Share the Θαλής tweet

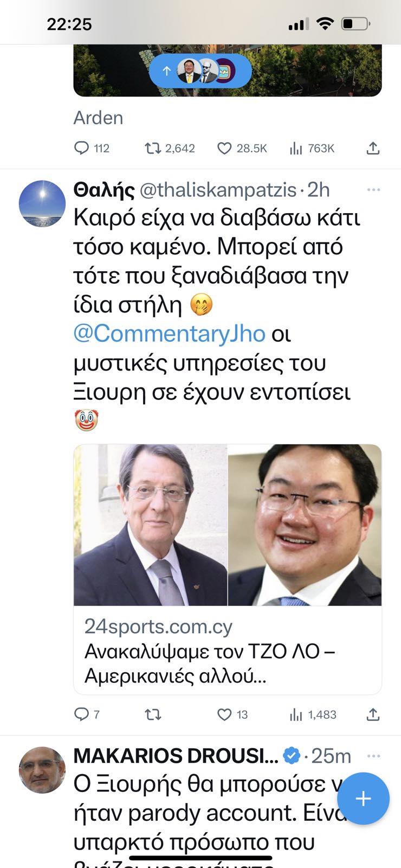coord(373,714)
